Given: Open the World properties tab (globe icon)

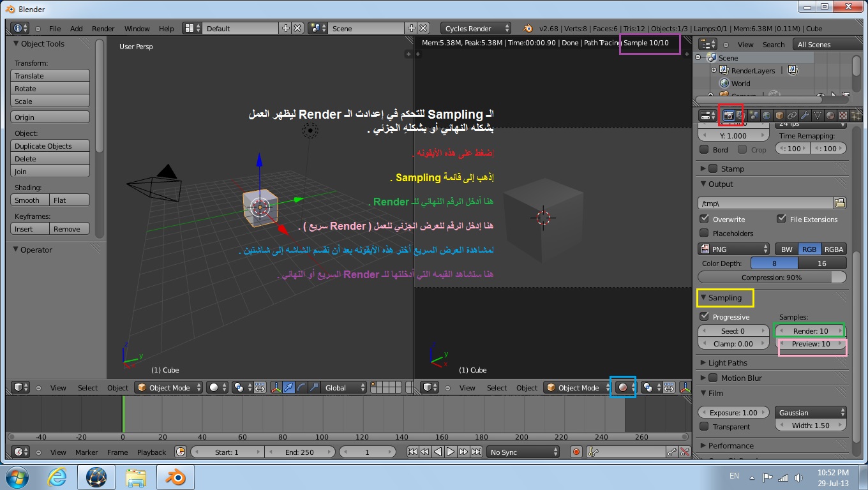Looking at the screenshot, I should tap(767, 115).
